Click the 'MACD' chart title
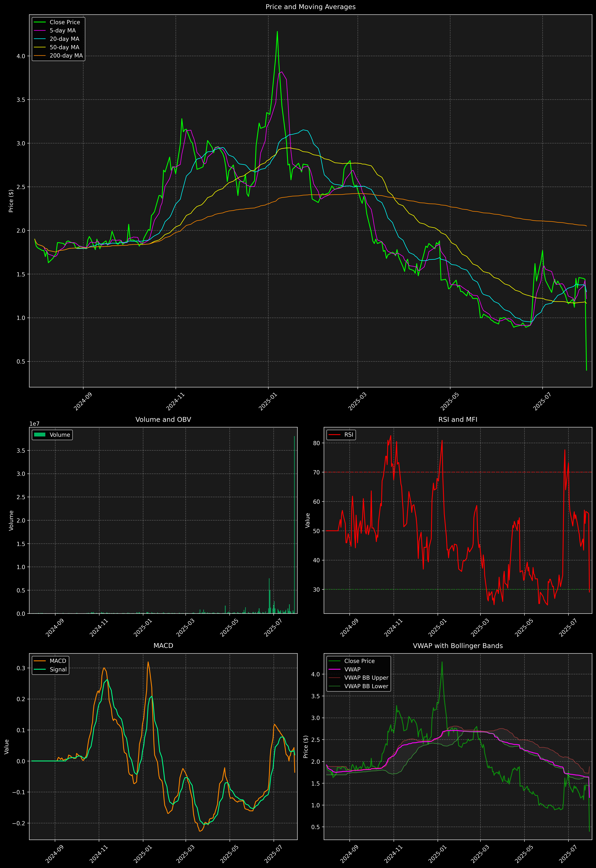The height and width of the screenshot is (868, 596). (163, 646)
